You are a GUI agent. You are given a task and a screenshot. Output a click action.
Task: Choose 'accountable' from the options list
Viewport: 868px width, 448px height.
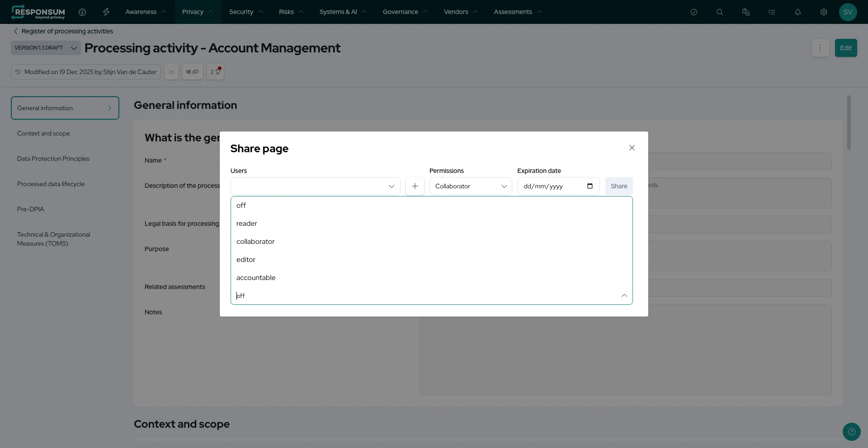[256, 278]
